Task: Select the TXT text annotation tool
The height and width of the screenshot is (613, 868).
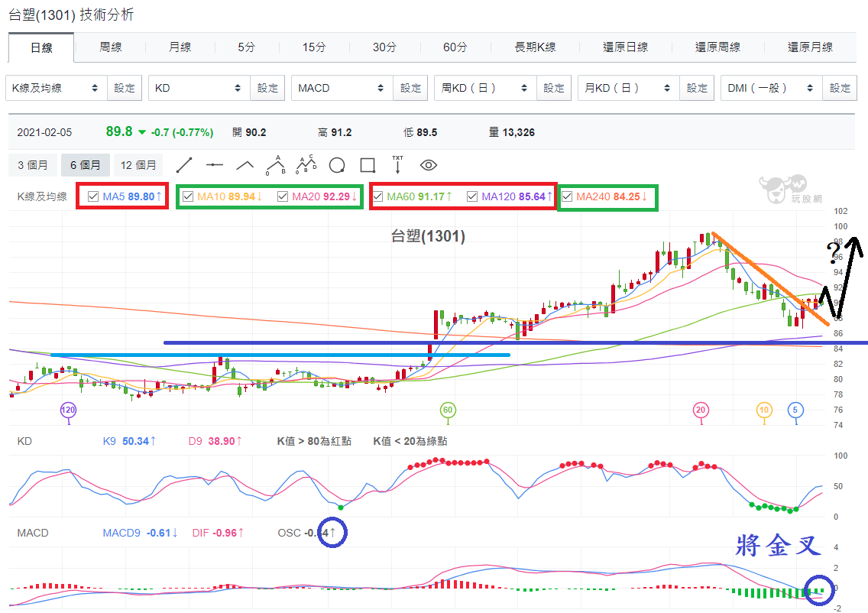Action: [397, 164]
